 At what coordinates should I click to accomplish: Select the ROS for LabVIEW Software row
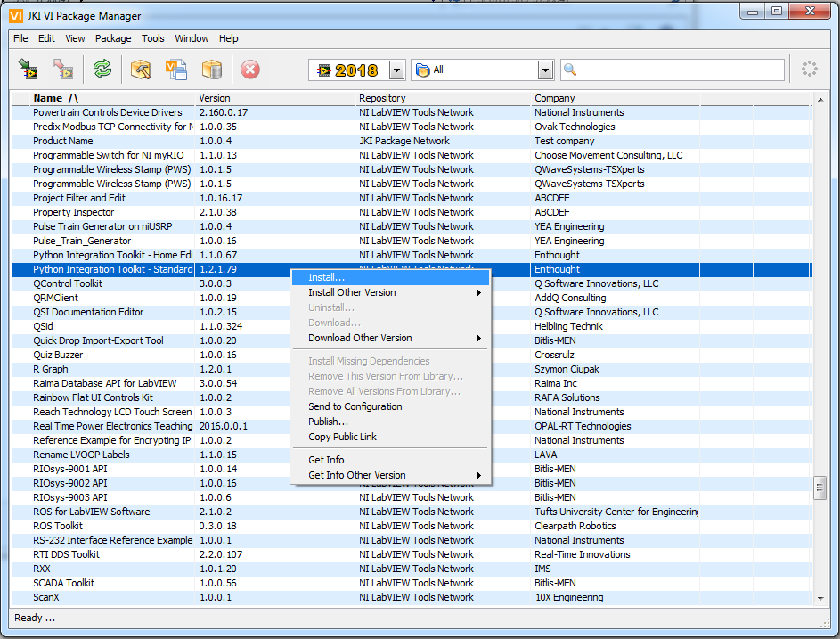point(412,512)
